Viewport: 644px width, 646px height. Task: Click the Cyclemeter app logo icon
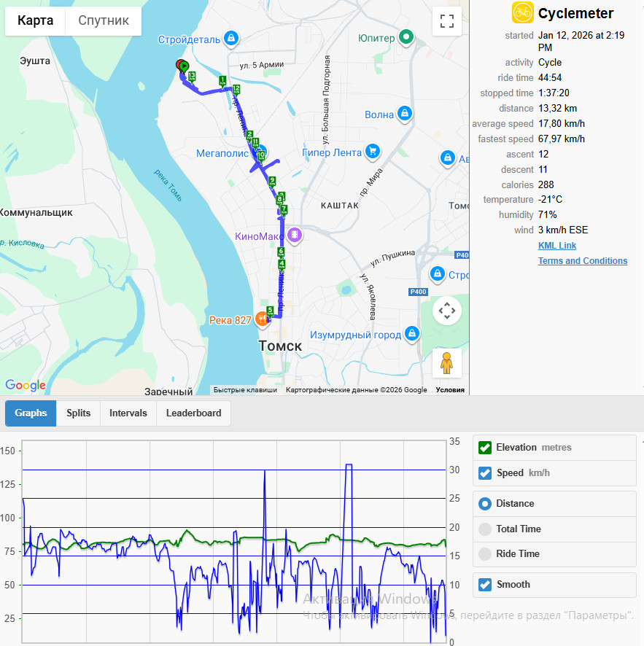522,12
